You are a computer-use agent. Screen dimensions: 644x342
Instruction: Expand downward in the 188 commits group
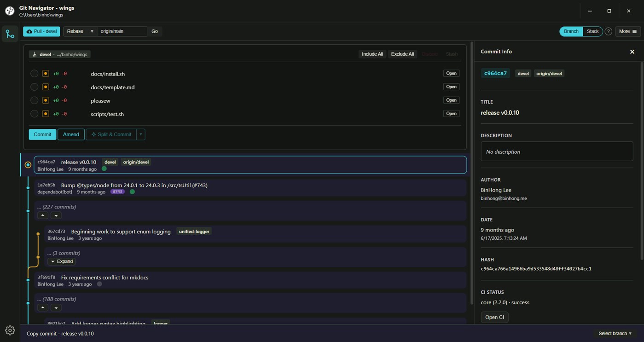(56, 307)
